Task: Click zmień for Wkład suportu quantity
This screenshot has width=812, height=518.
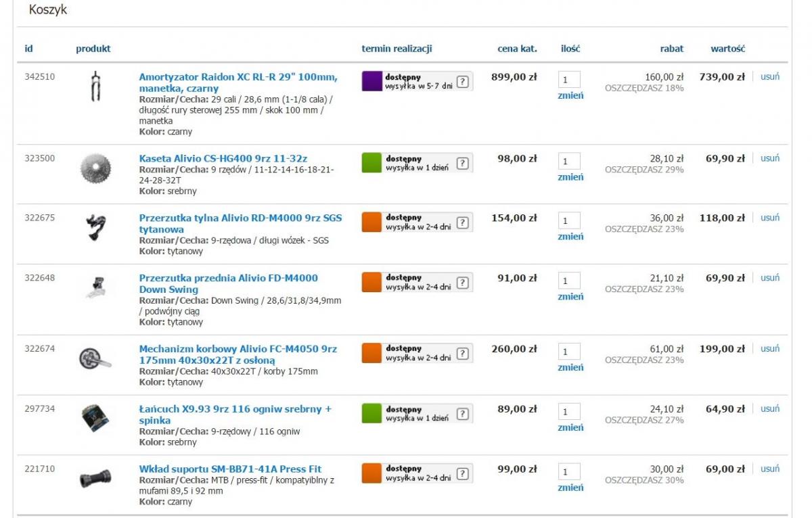Action: [x=570, y=488]
